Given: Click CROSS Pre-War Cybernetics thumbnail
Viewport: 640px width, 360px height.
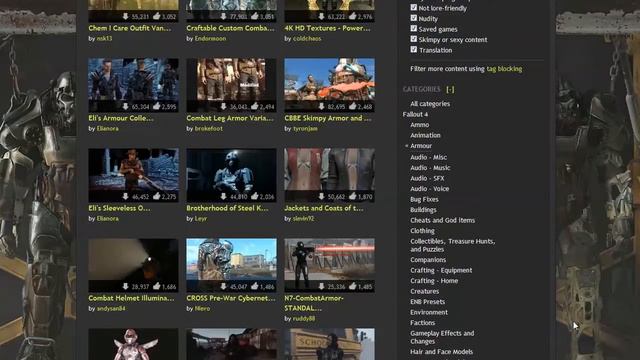Looking at the screenshot, I should (231, 265).
